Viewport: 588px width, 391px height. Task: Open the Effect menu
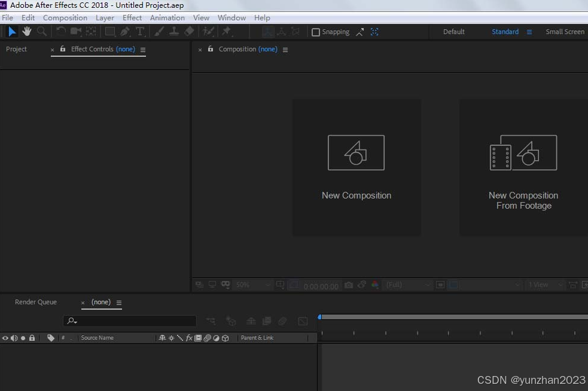(x=132, y=17)
